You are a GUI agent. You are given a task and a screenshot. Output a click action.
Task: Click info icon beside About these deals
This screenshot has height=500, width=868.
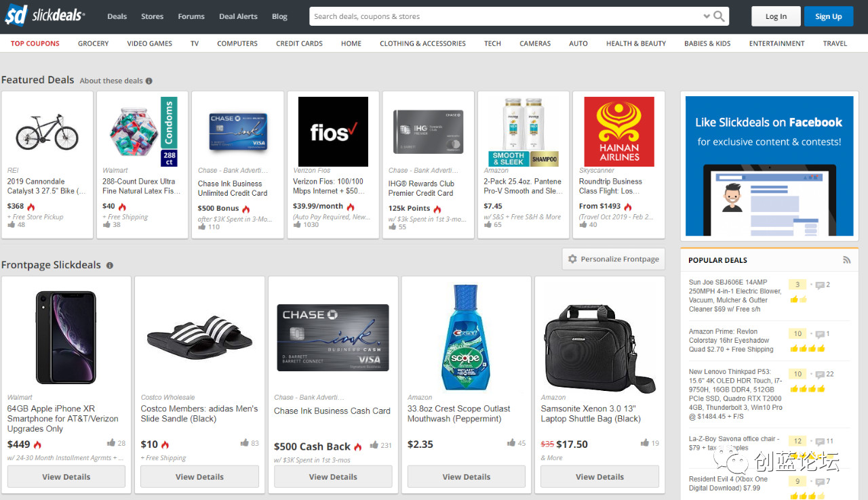(x=149, y=81)
